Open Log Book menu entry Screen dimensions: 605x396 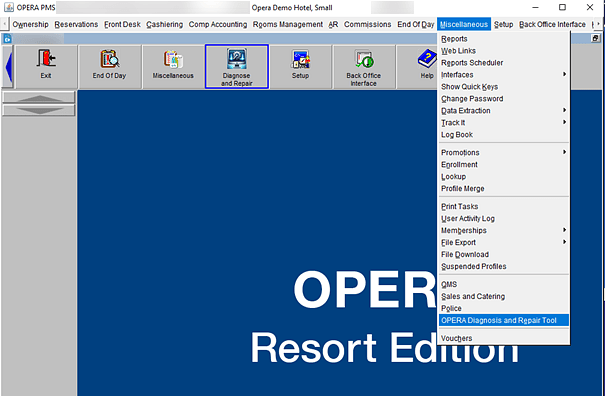click(x=504, y=135)
